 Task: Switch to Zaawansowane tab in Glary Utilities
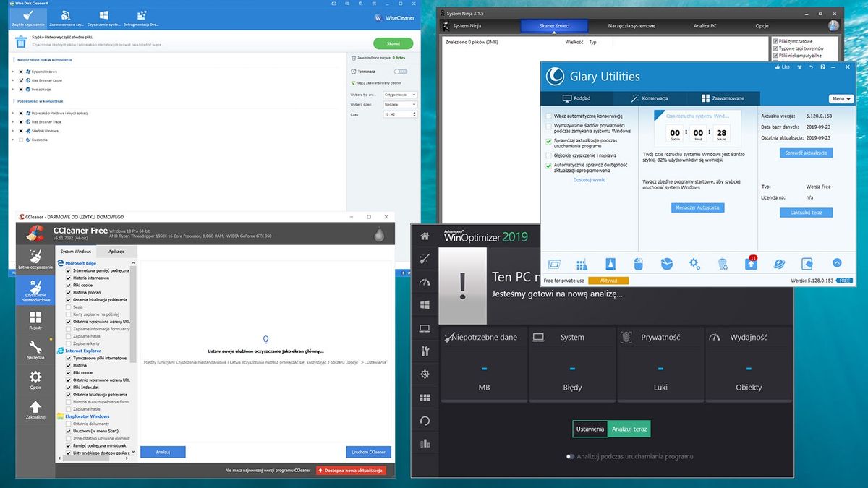[722, 98]
